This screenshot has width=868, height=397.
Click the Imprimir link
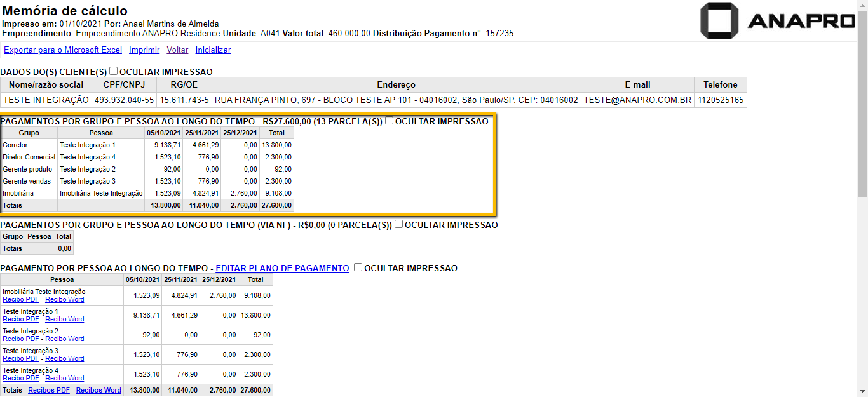(x=144, y=50)
